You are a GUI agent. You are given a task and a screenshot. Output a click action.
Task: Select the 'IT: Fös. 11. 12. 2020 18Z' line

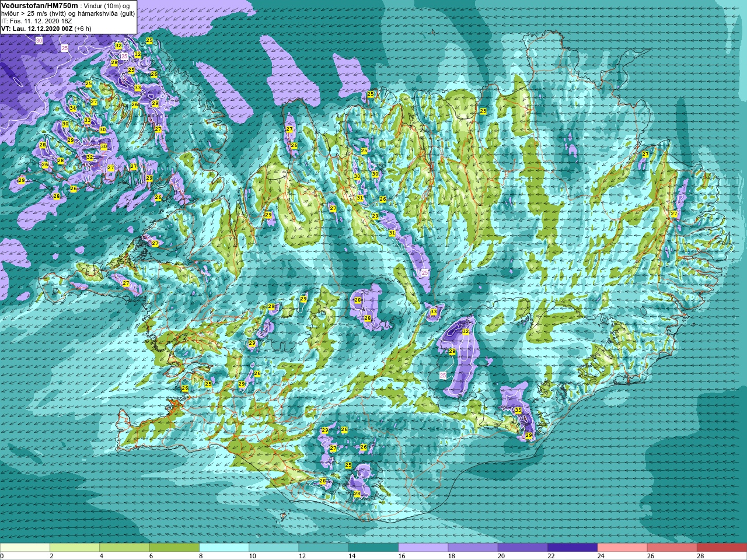click(37, 21)
